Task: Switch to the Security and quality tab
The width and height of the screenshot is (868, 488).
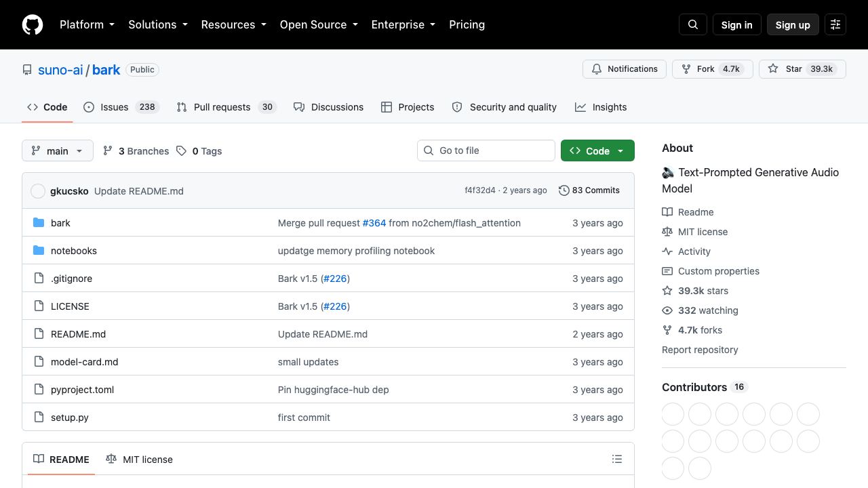Action: tap(505, 107)
